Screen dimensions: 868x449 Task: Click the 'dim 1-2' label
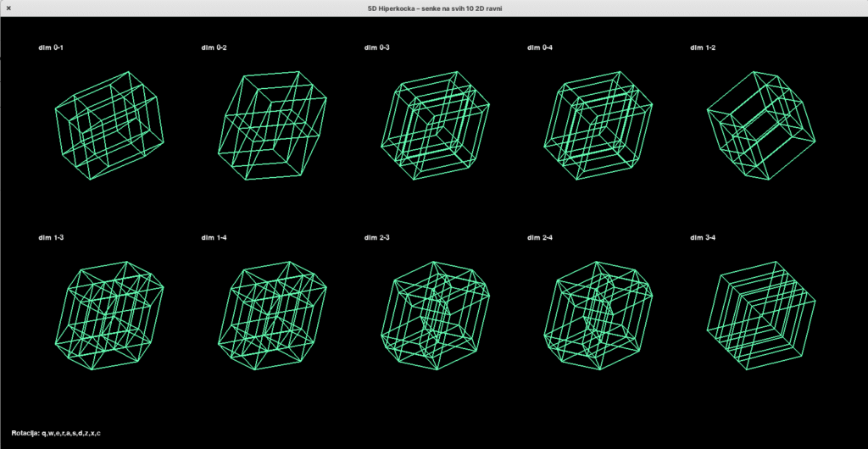tap(703, 47)
